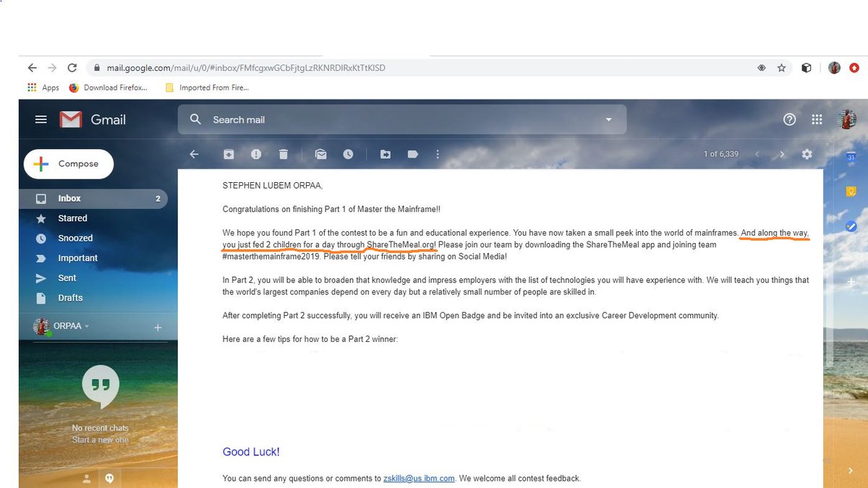Click the browser forward arrow
868x488 pixels.
click(x=52, y=68)
